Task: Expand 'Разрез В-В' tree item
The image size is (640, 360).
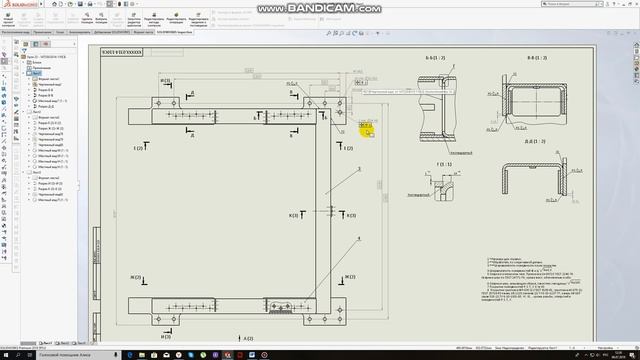Action: [29, 95]
